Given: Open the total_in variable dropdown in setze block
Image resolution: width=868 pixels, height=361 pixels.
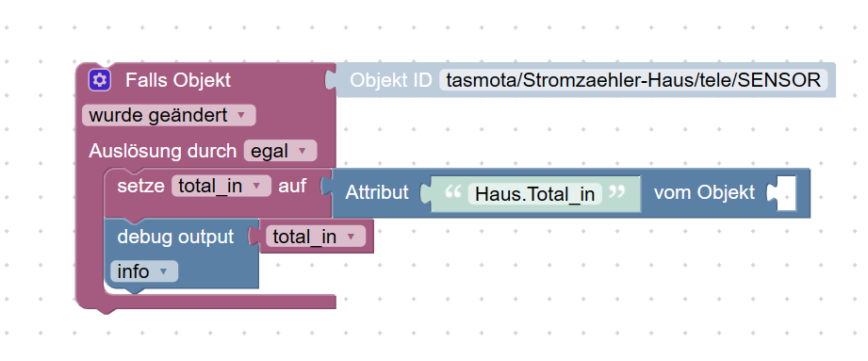Looking at the screenshot, I should (x=221, y=186).
